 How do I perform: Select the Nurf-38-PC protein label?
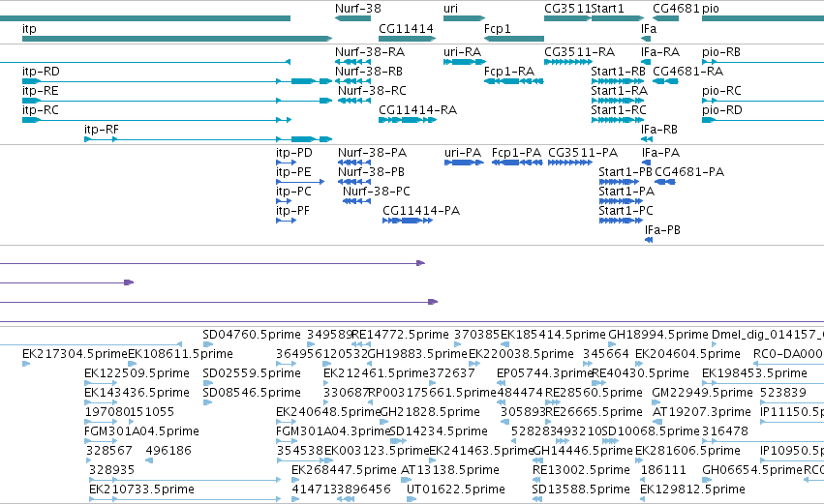tap(377, 192)
